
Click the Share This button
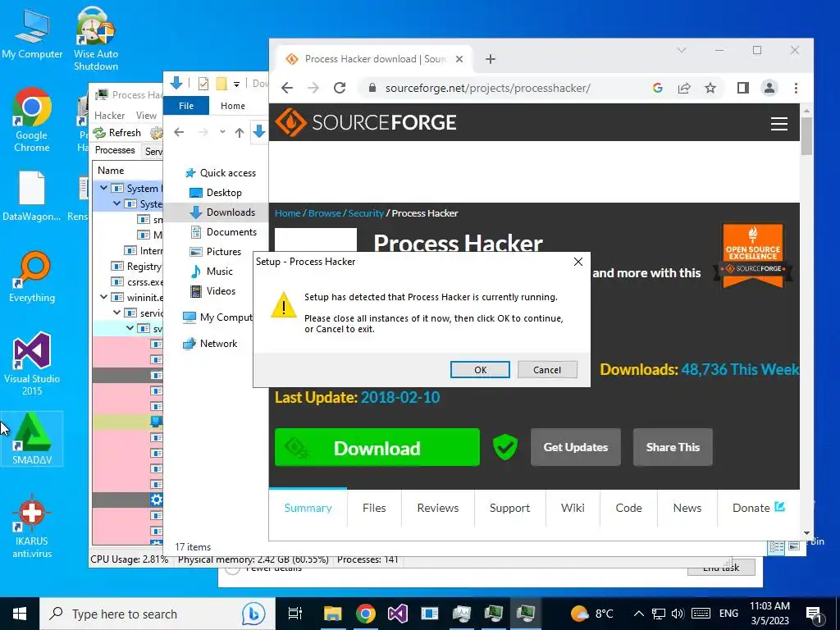click(673, 447)
